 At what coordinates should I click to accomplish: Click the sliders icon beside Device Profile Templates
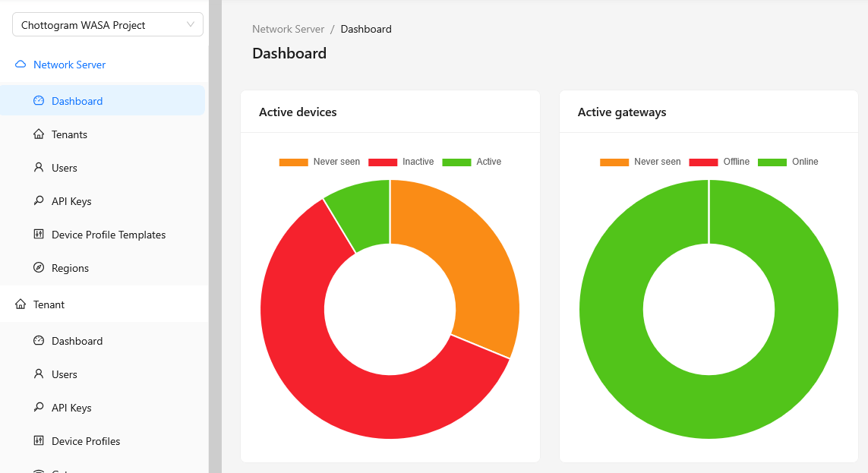pyautogui.click(x=39, y=234)
